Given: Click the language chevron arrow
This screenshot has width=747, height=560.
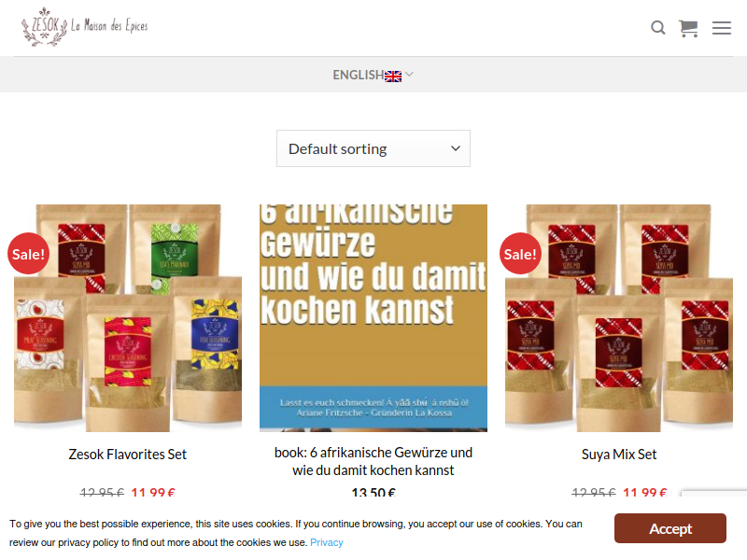Looking at the screenshot, I should [x=409, y=75].
